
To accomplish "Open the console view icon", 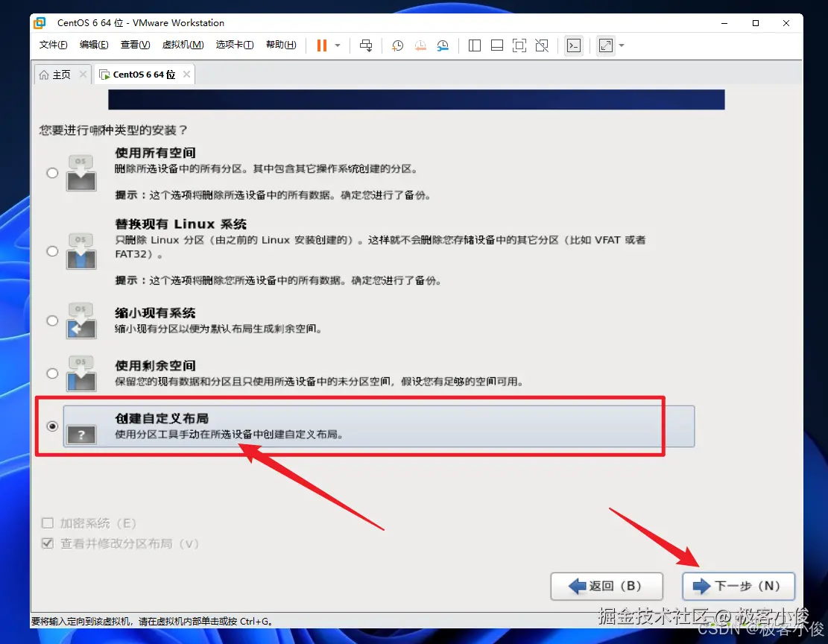I will pos(574,45).
